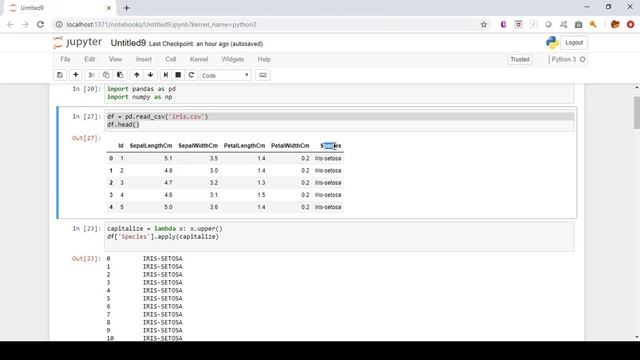Open a new browser tab
640x360 pixels.
127,8
